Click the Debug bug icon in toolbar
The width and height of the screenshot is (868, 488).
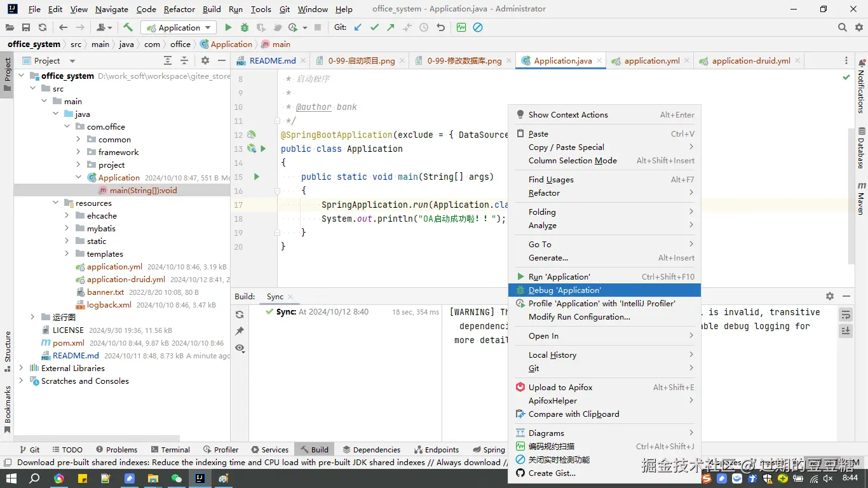245,27
